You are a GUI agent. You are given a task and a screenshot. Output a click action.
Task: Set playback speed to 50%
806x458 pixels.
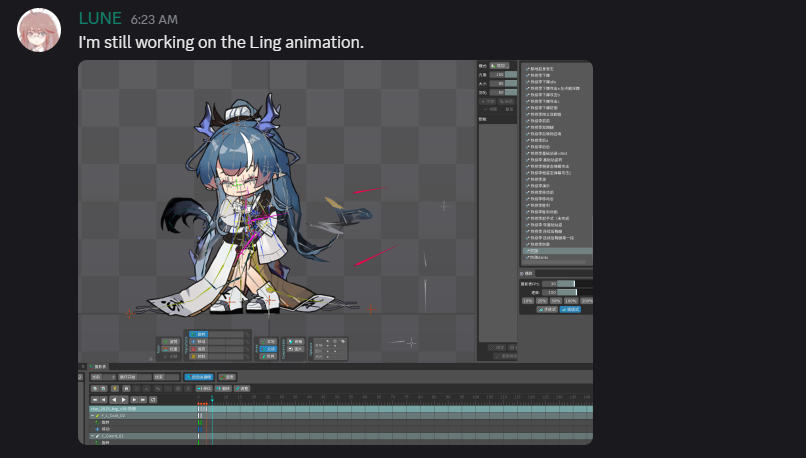point(556,301)
